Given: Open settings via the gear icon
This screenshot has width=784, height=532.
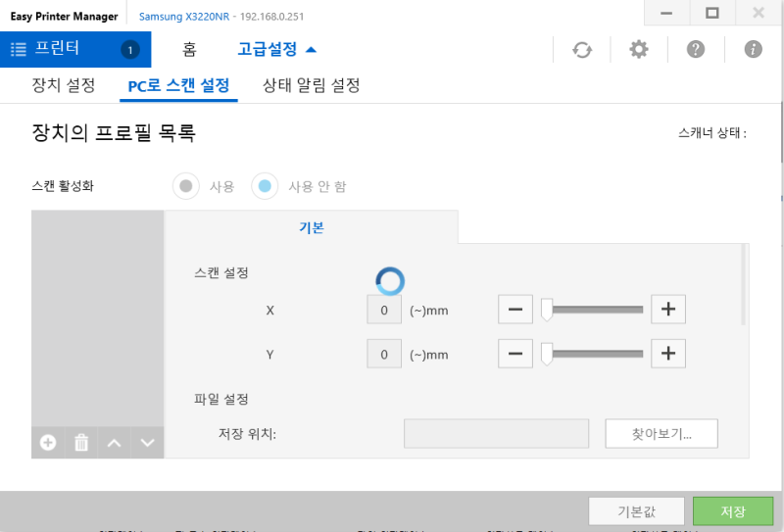Looking at the screenshot, I should pos(639,49).
